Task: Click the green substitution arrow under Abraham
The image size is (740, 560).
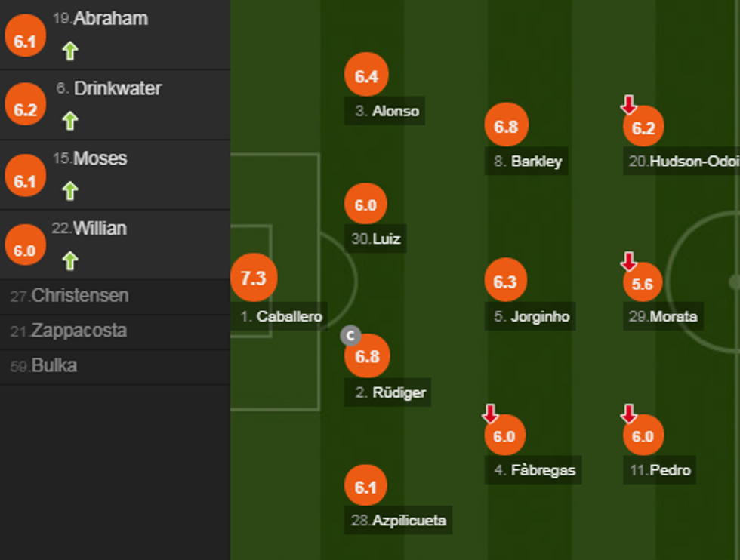Action: pos(70,51)
